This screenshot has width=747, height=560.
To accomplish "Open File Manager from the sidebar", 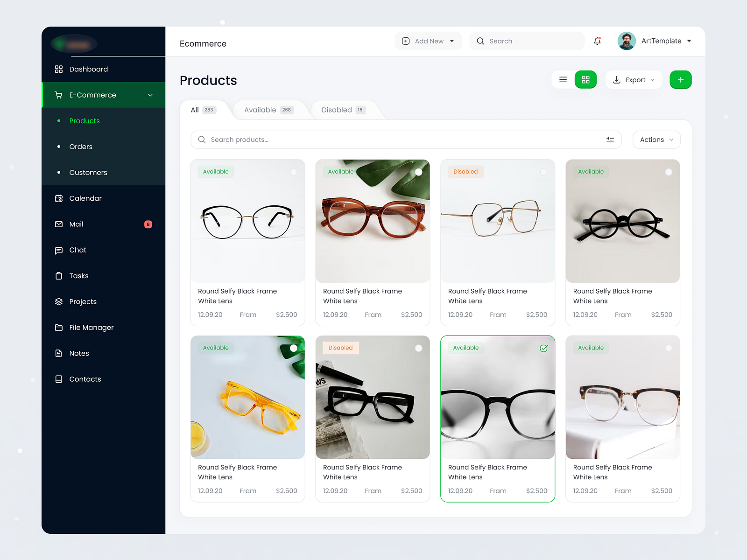I will click(91, 328).
